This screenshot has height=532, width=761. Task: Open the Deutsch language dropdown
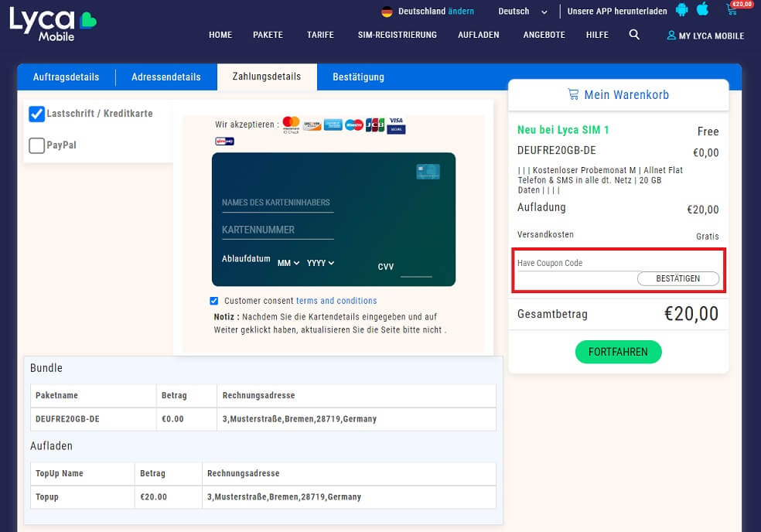pyautogui.click(x=523, y=11)
